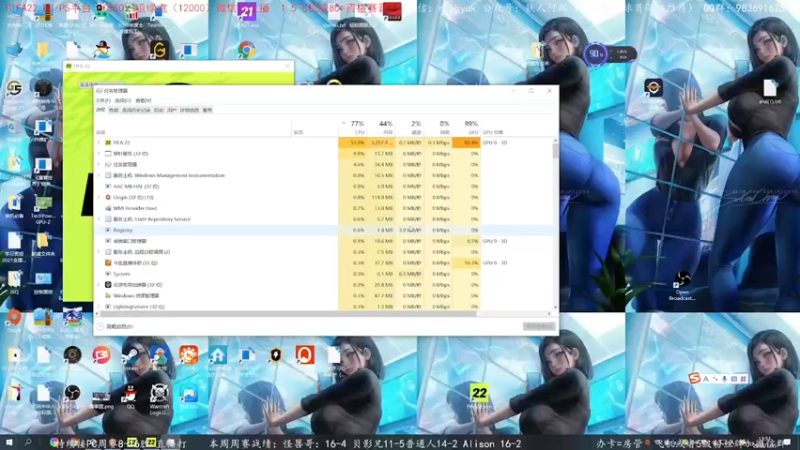
Task: Click the 名称 column header
Action: [x=101, y=132]
